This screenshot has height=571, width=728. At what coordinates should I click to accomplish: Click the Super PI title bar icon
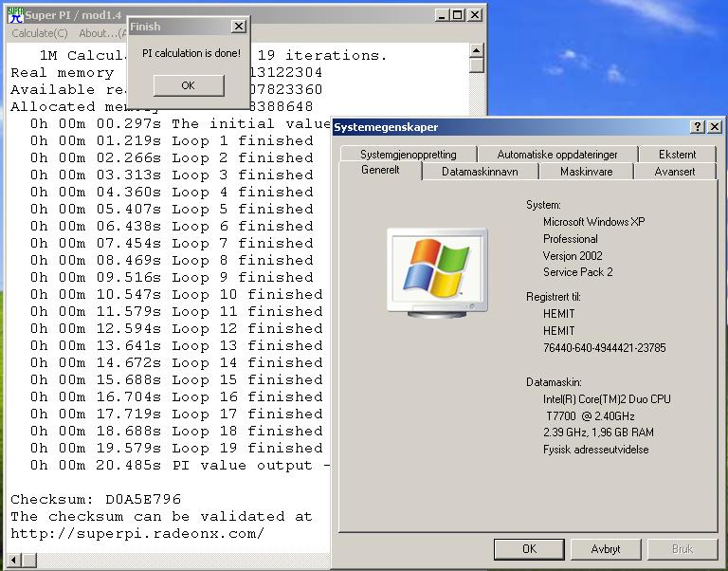pos(15,15)
